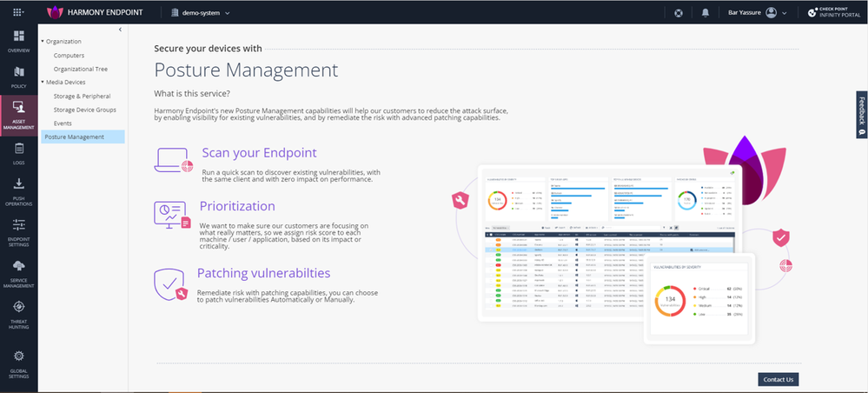The width and height of the screenshot is (868, 393).
Task: Expand the demo-system tenant dropdown
Action: point(202,13)
